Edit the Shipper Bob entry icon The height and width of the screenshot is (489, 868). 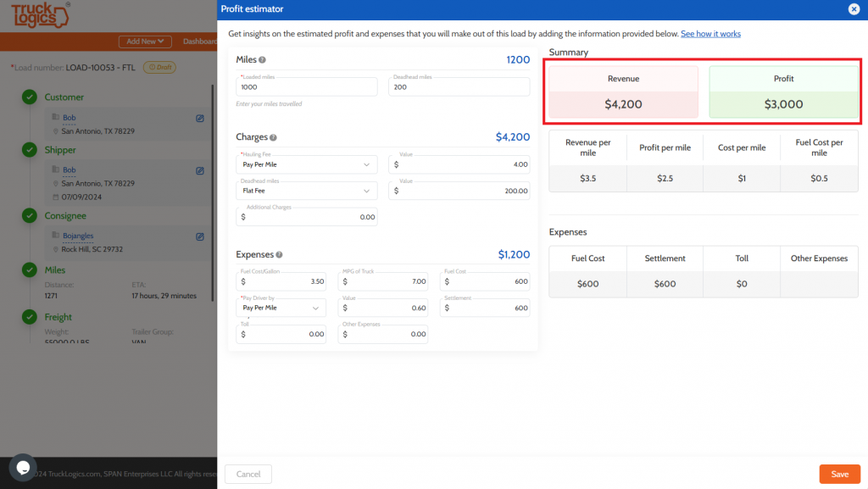pyautogui.click(x=200, y=170)
